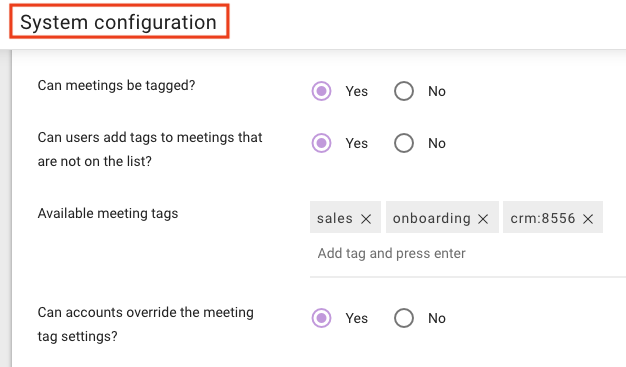Remove the sales tag via its X
Viewport: 626px width, 367px height.
[366, 219]
